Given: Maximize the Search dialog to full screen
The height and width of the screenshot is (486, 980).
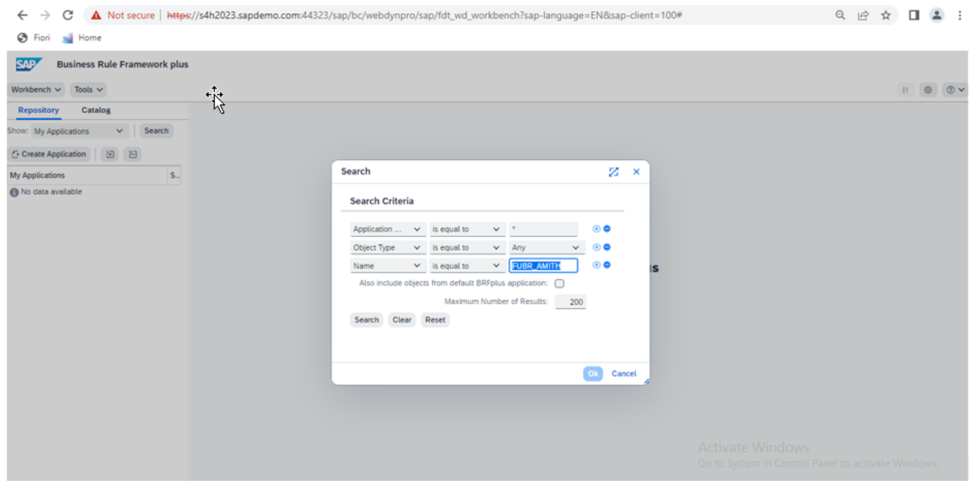Looking at the screenshot, I should 614,172.
